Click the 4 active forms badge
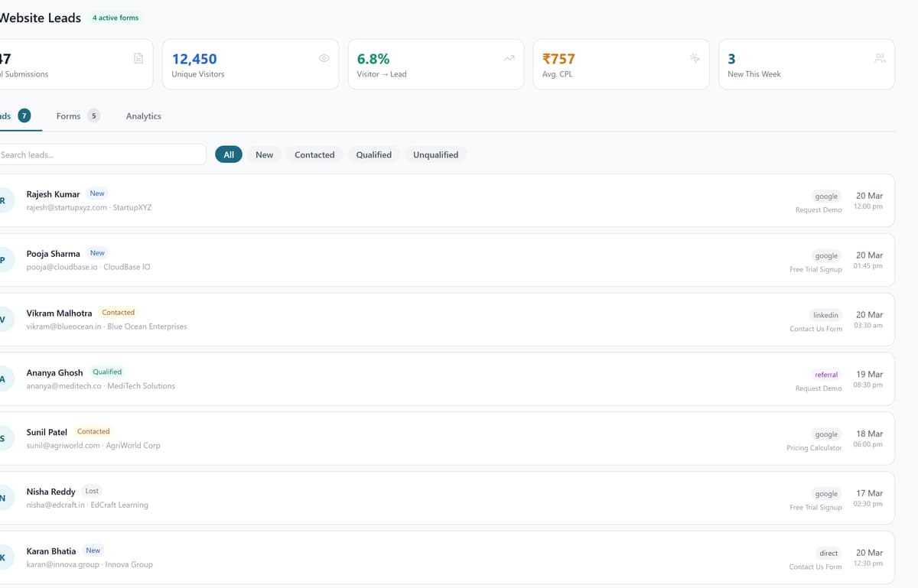Screen dimensions: 918x588 pos(116,18)
